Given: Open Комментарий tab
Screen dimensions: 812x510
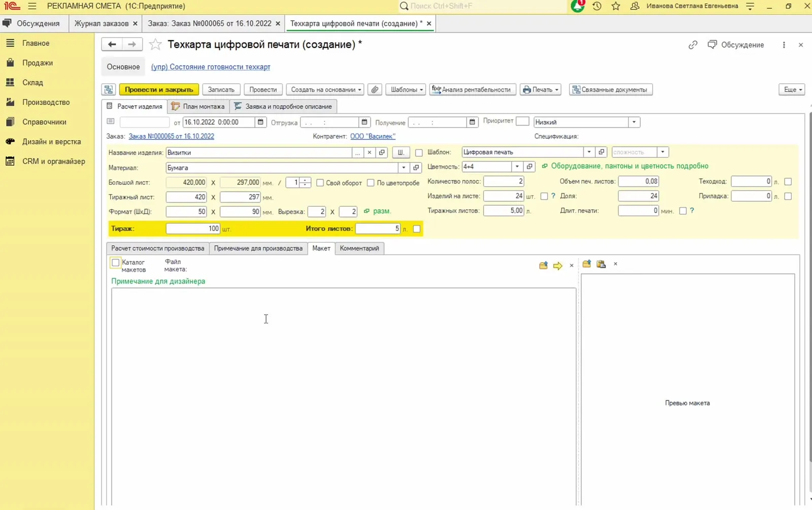Looking at the screenshot, I should click(x=359, y=248).
